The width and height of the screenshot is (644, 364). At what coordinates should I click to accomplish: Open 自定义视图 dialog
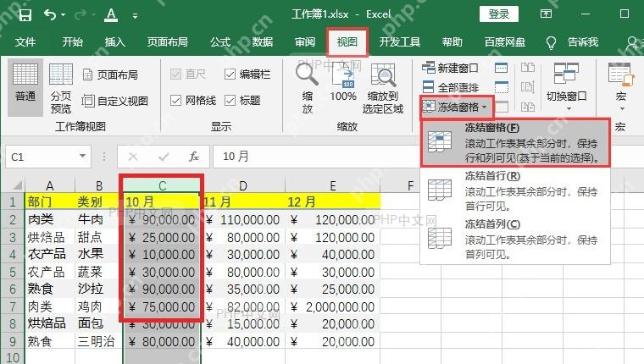tap(115, 101)
